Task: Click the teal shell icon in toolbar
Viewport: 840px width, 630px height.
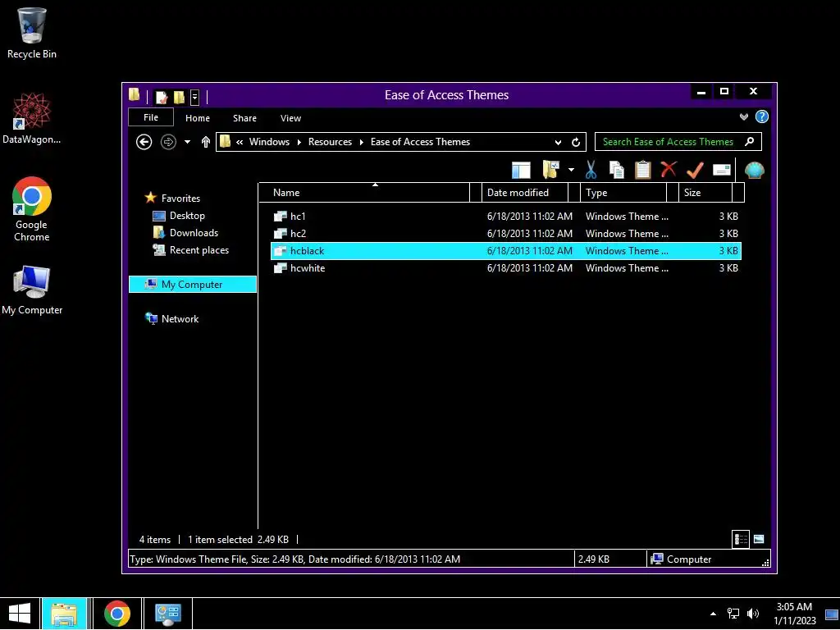Action: (x=755, y=170)
